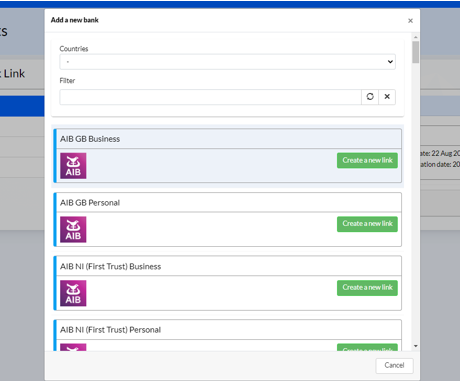Click the Add a new bank title
Screen dimensions: 462x381
[75, 20]
